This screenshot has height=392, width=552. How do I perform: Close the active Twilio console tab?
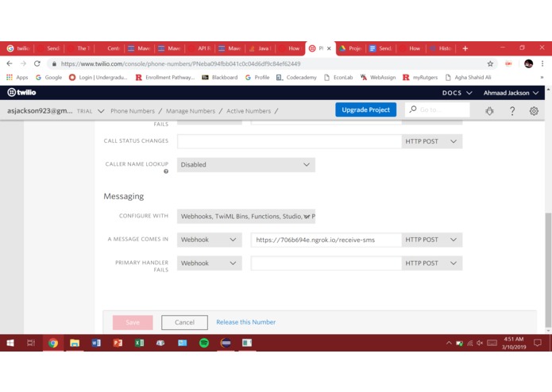329,48
